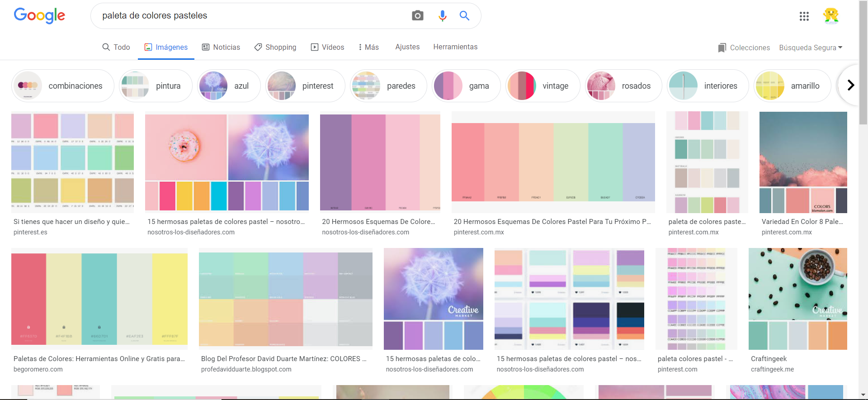Open the six-stripe pastel esquemas image

(x=553, y=162)
